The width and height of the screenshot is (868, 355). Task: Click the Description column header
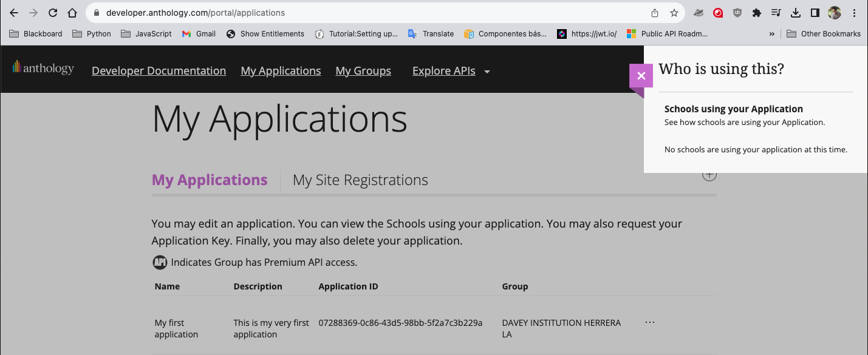coord(258,286)
